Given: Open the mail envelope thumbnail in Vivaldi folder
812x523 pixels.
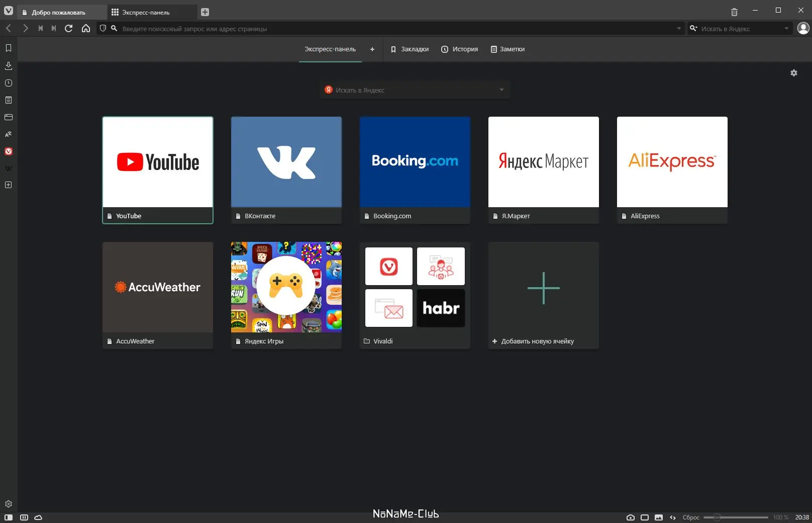Looking at the screenshot, I should (x=389, y=308).
